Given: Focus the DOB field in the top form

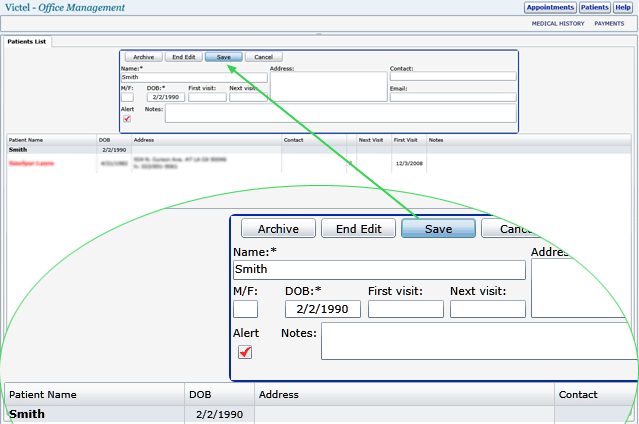Looking at the screenshot, I should [166, 97].
